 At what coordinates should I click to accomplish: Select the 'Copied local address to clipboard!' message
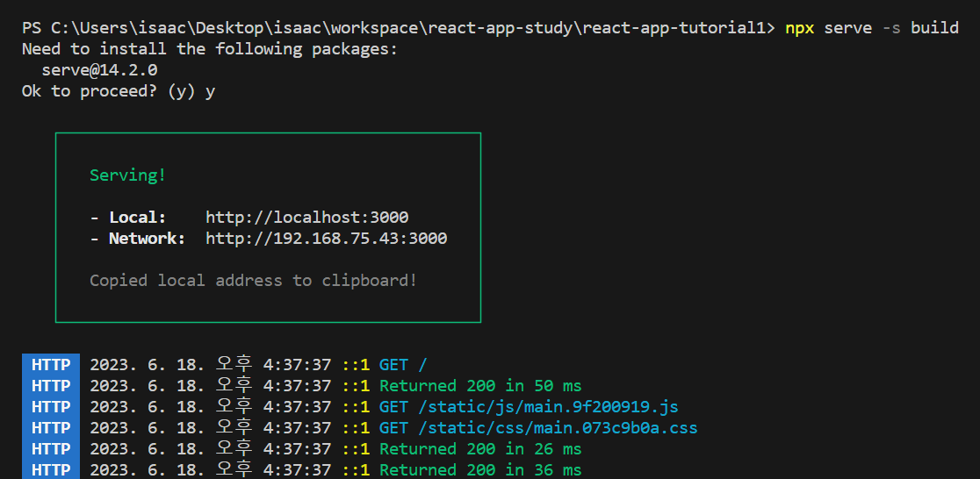pos(253,281)
